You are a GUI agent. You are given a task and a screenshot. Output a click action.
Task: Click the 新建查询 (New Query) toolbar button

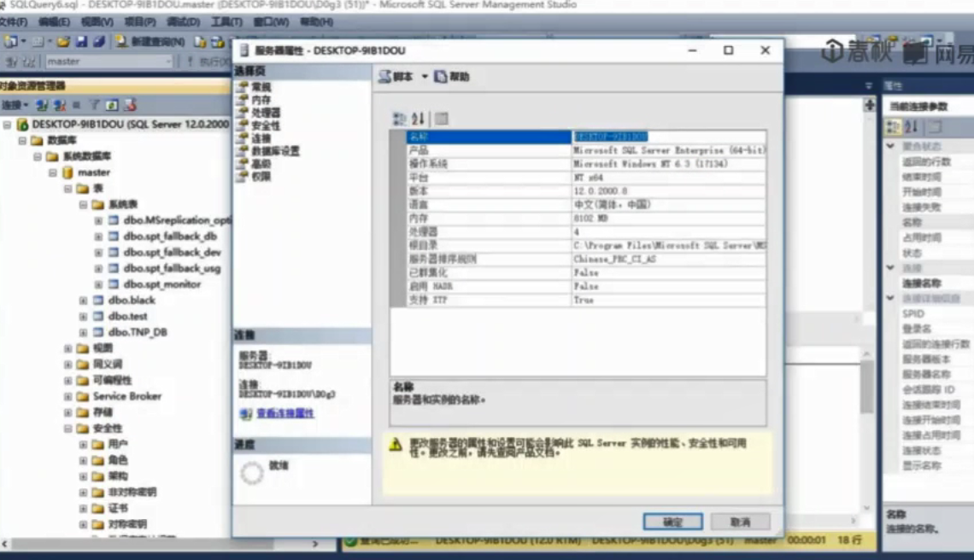coord(151,42)
